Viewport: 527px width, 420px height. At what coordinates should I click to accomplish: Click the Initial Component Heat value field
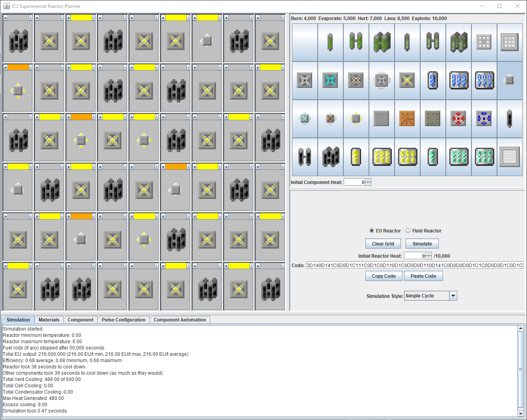[x=354, y=182]
